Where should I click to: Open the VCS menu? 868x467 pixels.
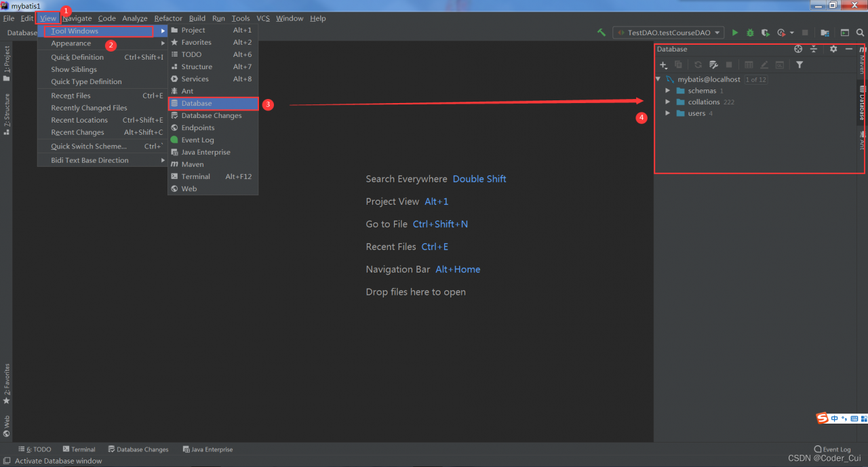(x=263, y=18)
